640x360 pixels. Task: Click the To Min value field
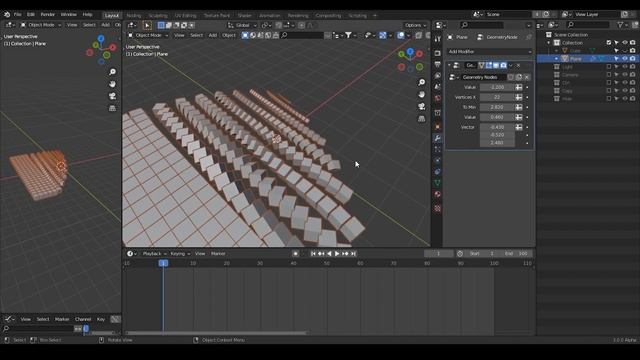497,107
